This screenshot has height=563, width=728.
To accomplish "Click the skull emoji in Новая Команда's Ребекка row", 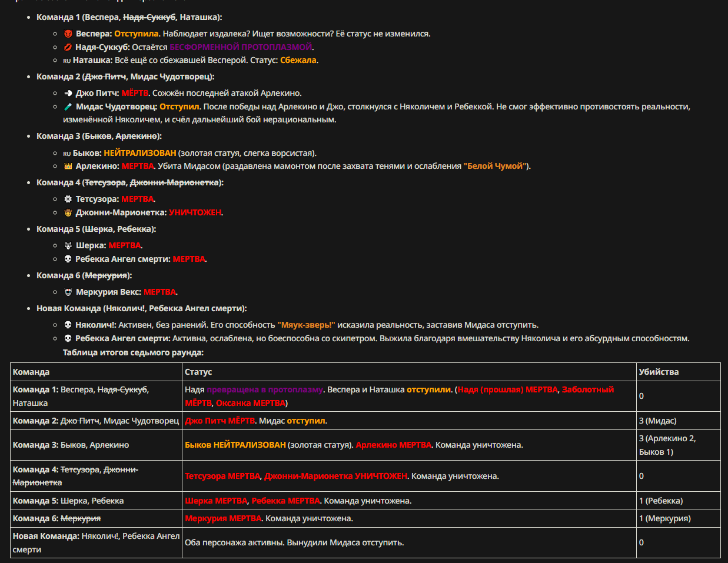I will (x=68, y=338).
